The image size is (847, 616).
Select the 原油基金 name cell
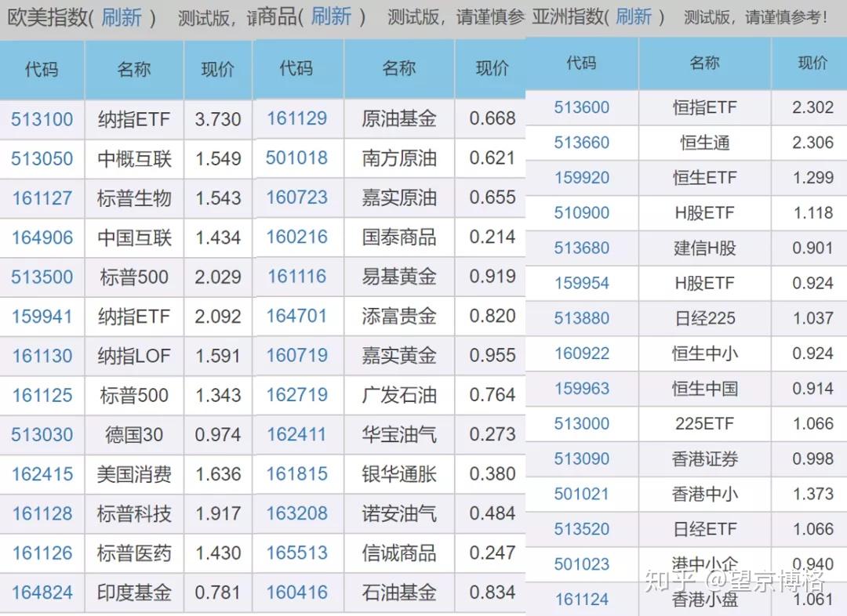(x=399, y=118)
